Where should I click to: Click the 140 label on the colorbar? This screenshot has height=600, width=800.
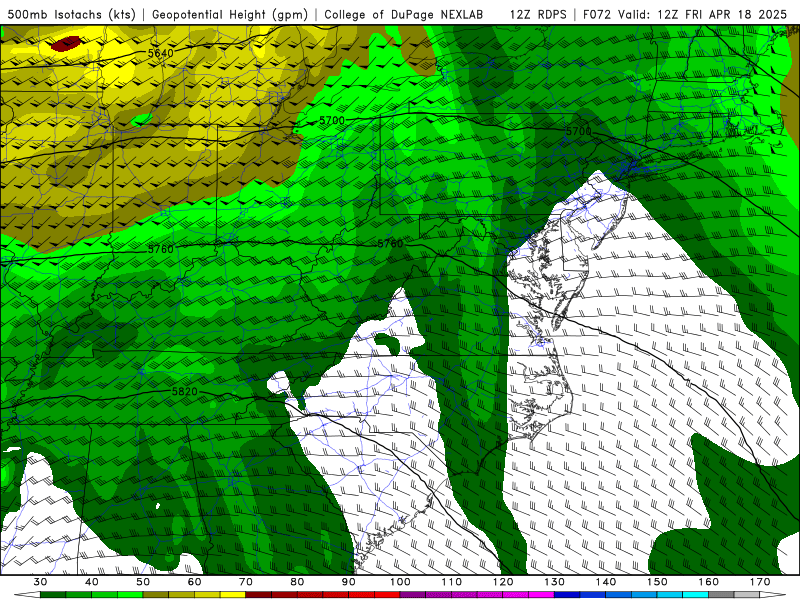pos(606,582)
